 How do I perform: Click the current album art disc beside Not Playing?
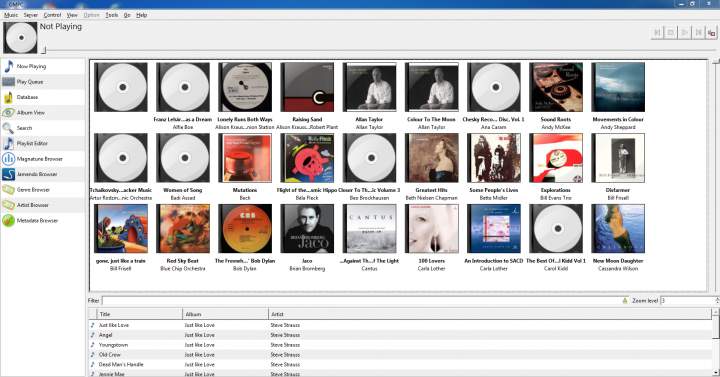coord(21,38)
